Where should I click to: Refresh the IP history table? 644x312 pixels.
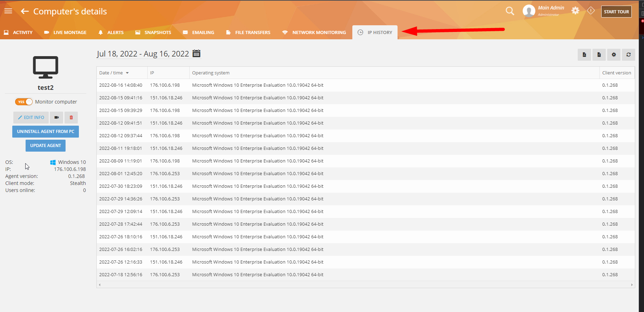click(x=628, y=55)
